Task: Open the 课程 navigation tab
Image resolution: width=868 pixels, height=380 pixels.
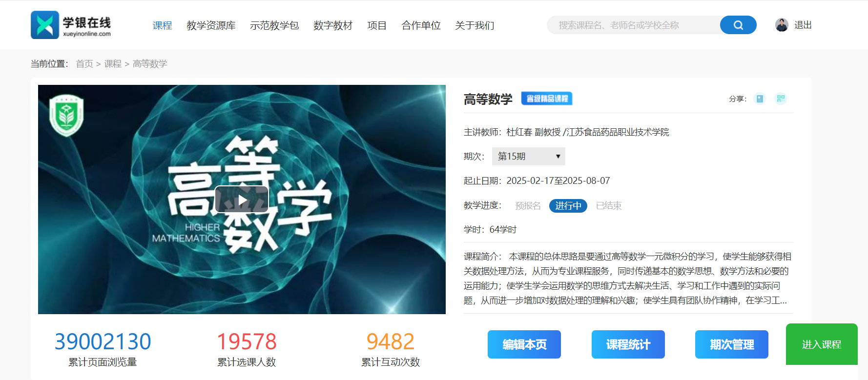Action: [162, 25]
